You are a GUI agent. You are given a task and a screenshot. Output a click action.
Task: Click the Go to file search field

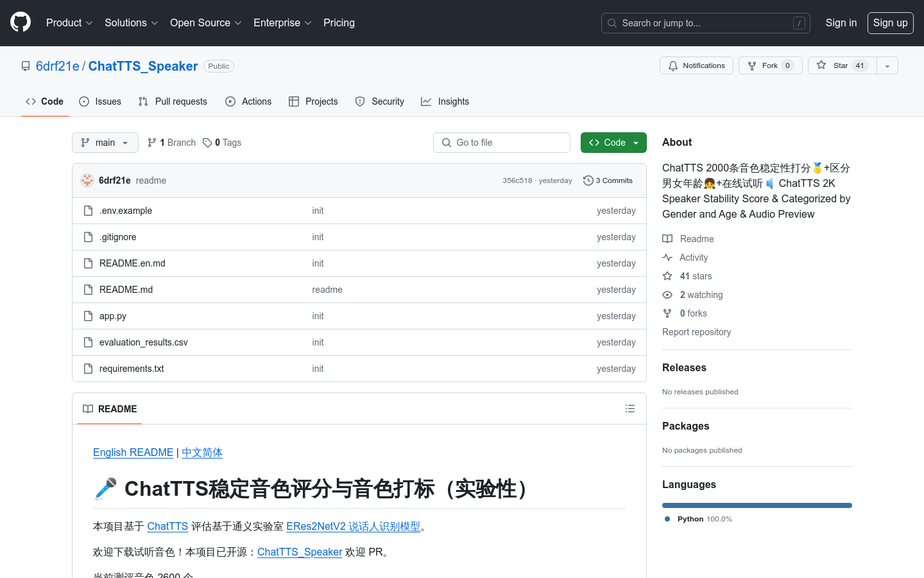pos(502,143)
